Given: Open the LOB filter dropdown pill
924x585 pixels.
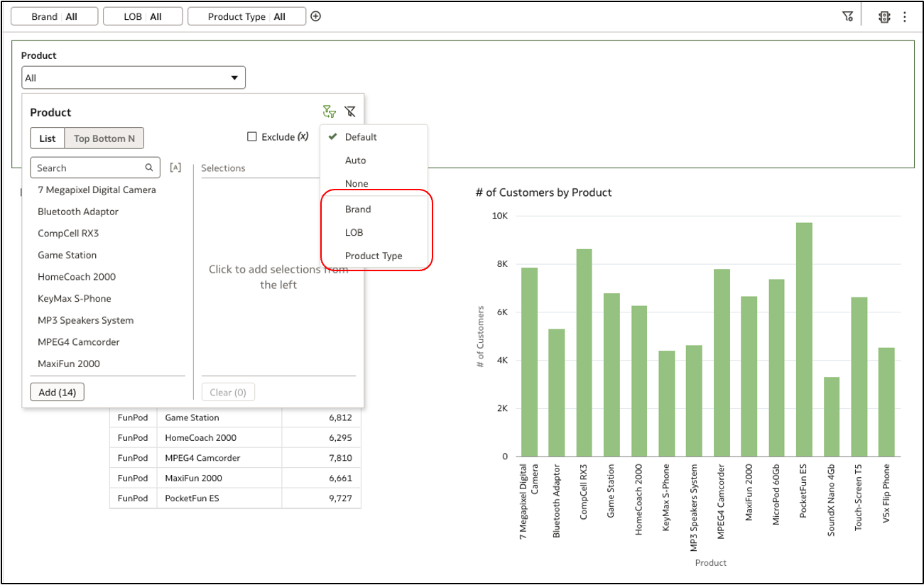Looking at the screenshot, I should (142, 16).
